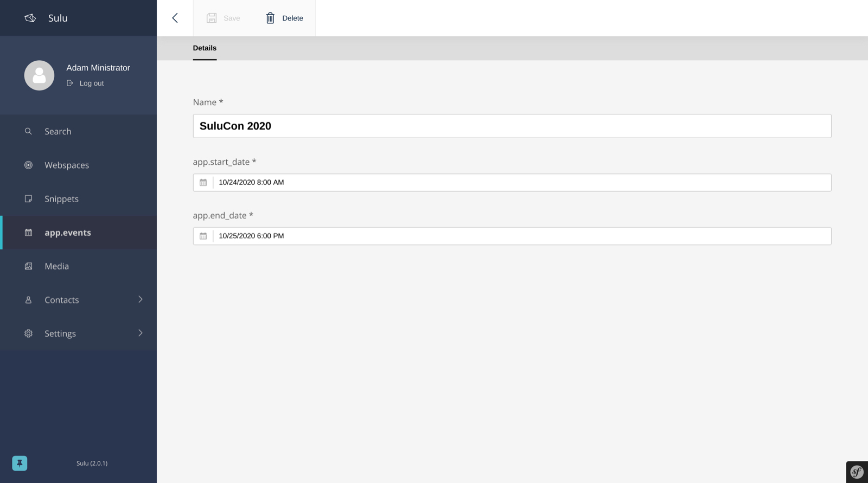Click the Settings gear icon

tap(28, 333)
